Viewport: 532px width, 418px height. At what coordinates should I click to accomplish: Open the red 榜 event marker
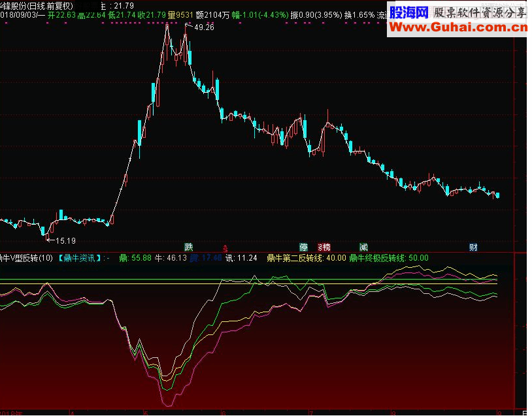(324, 247)
